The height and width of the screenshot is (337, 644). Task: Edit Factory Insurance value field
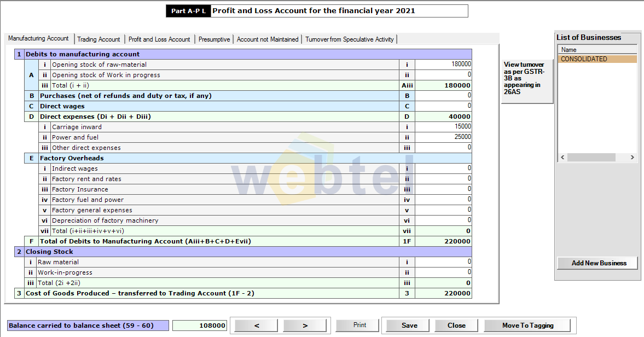tap(443, 189)
